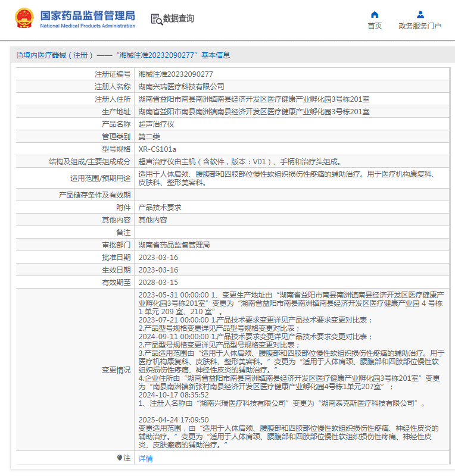Viewport: 455px width, 476px height.
Task: Select the 超声治疗仪 product name value
Action: (x=156, y=124)
